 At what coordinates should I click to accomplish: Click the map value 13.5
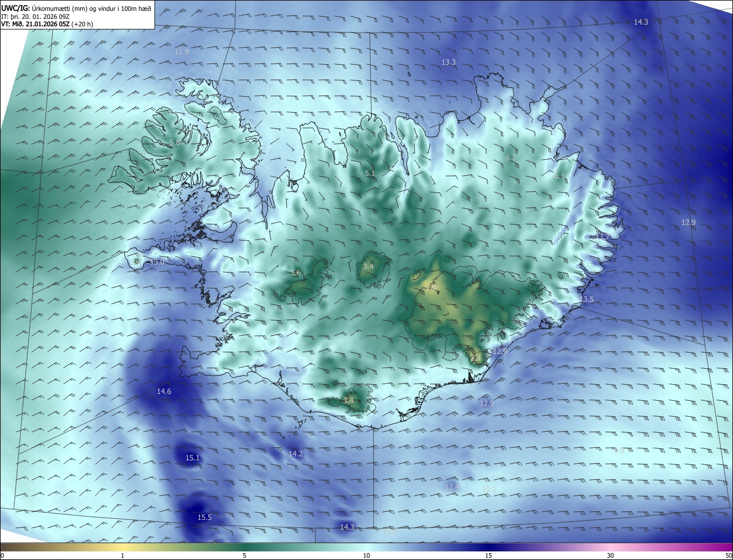[587, 299]
